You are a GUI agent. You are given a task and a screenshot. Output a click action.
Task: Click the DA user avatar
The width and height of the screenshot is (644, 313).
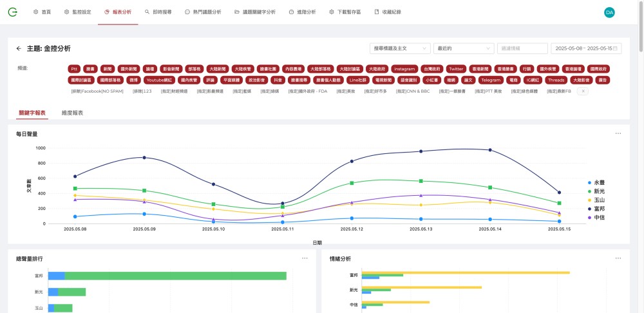tap(609, 12)
